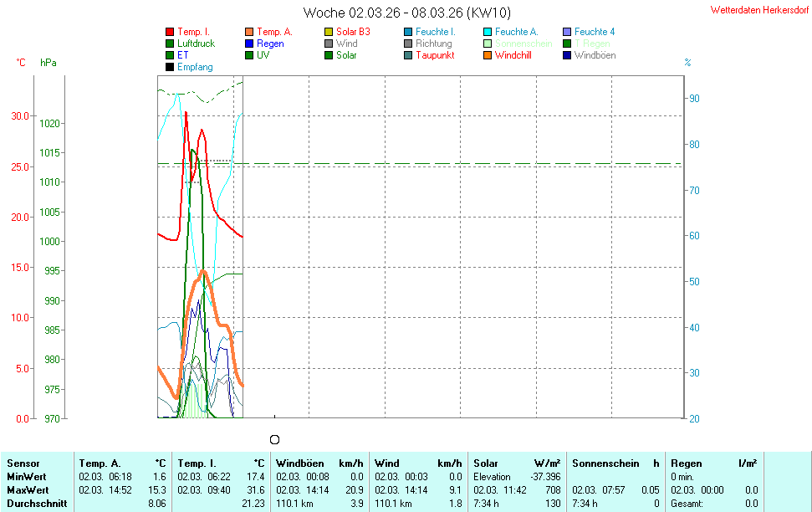Click the blue Regen legend swatch
This screenshot has height=512, width=812.
pyautogui.click(x=249, y=44)
